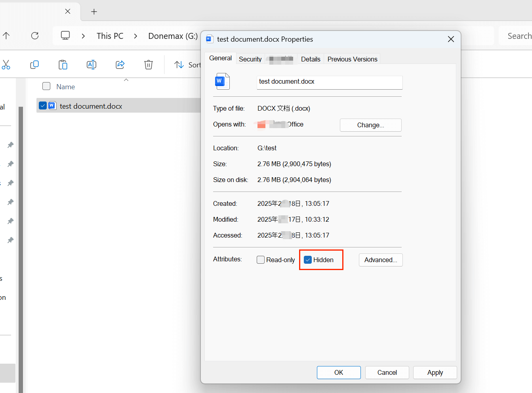Click the This PC monitor icon in breadcrumb
The height and width of the screenshot is (393, 532).
pos(65,35)
